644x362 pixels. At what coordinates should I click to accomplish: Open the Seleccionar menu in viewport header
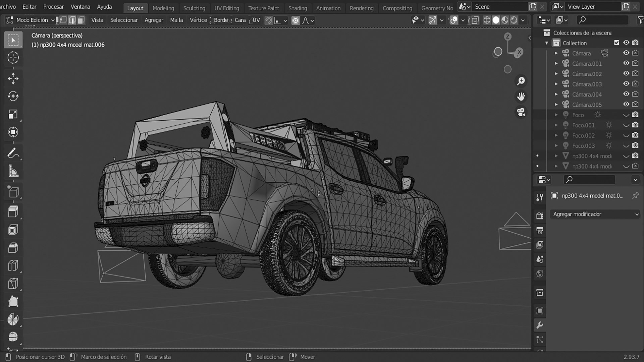click(124, 20)
